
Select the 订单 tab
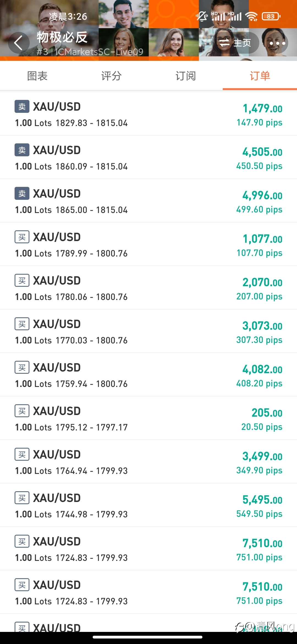(260, 76)
